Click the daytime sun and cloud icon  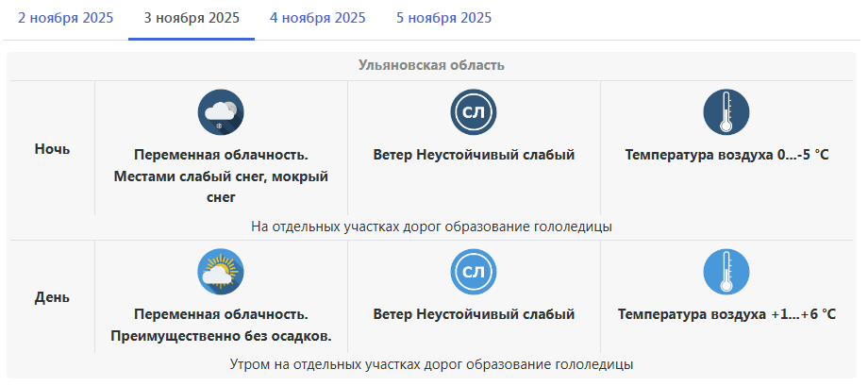point(221,272)
